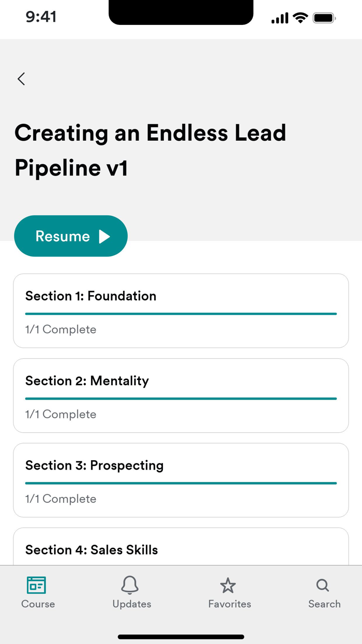Select the Search tab label
The height and width of the screenshot is (644, 362).
tap(324, 604)
